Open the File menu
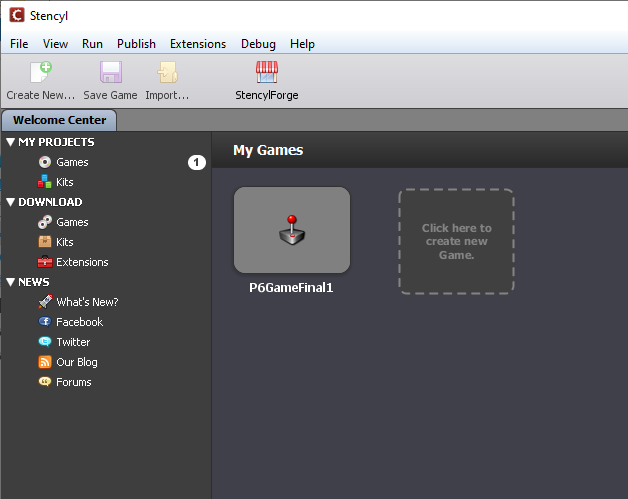The width and height of the screenshot is (628, 499). [19, 44]
